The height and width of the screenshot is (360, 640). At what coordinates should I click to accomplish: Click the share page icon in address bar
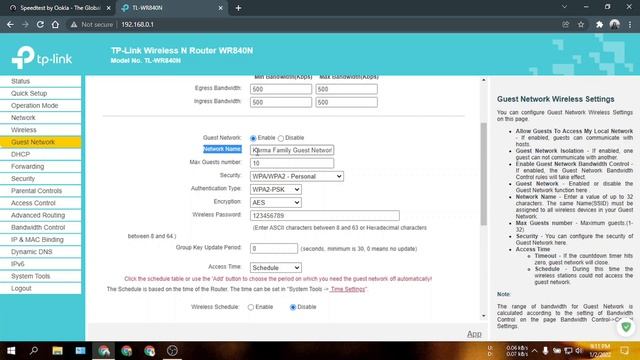click(x=565, y=24)
